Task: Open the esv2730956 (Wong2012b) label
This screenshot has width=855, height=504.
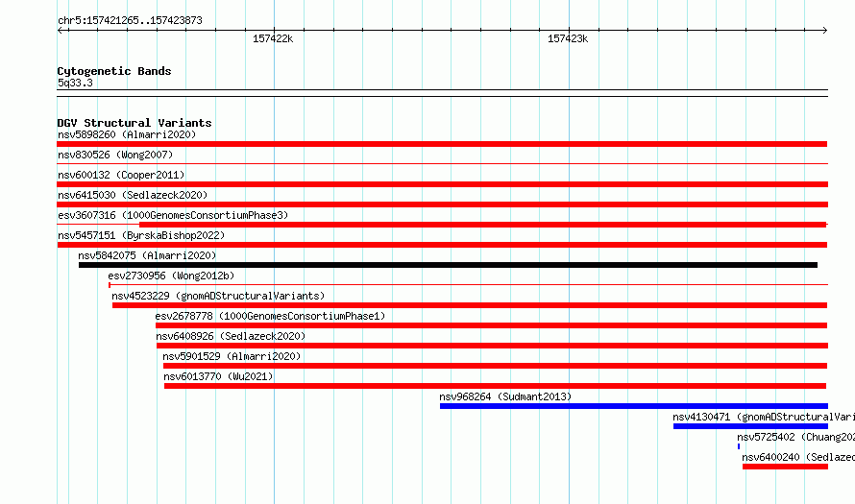Action: point(171,276)
